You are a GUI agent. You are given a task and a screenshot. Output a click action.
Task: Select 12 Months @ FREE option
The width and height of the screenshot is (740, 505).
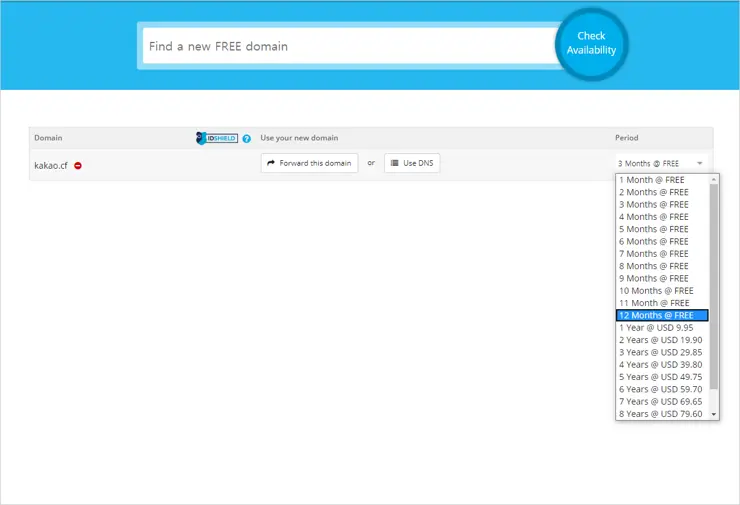(x=661, y=315)
